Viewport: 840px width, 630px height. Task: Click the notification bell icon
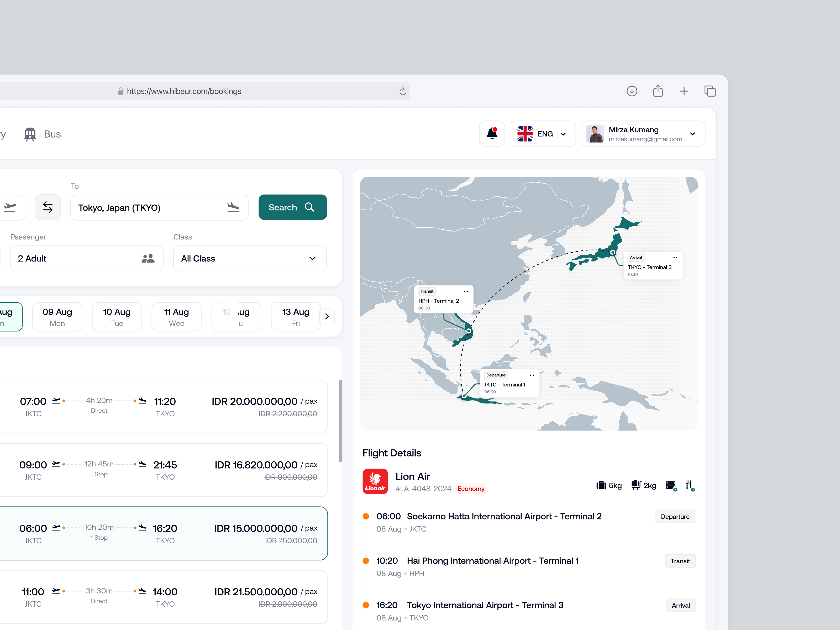[x=492, y=134]
